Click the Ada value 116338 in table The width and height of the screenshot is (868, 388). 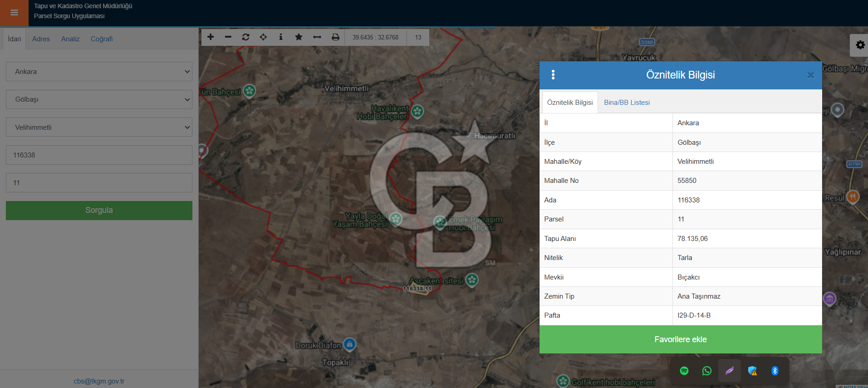click(689, 200)
